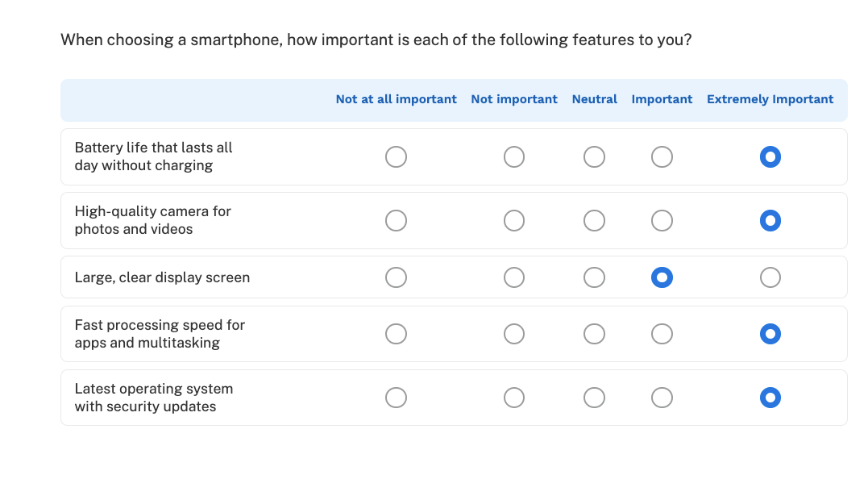This screenshot has width=868, height=500.
Task: Click the Not at all important header
Action: coord(396,99)
